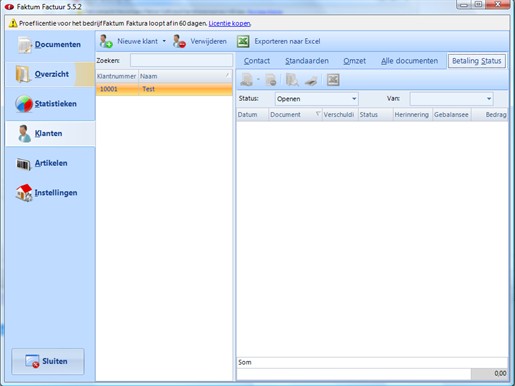The width and height of the screenshot is (515, 386).
Task: Select customer row 10001 Test
Action: 164,89
